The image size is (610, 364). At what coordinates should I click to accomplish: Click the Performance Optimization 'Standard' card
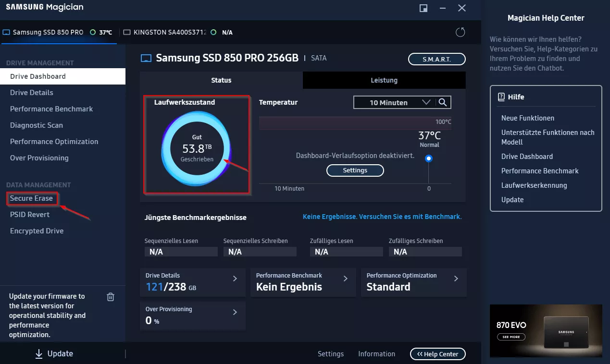point(414,282)
